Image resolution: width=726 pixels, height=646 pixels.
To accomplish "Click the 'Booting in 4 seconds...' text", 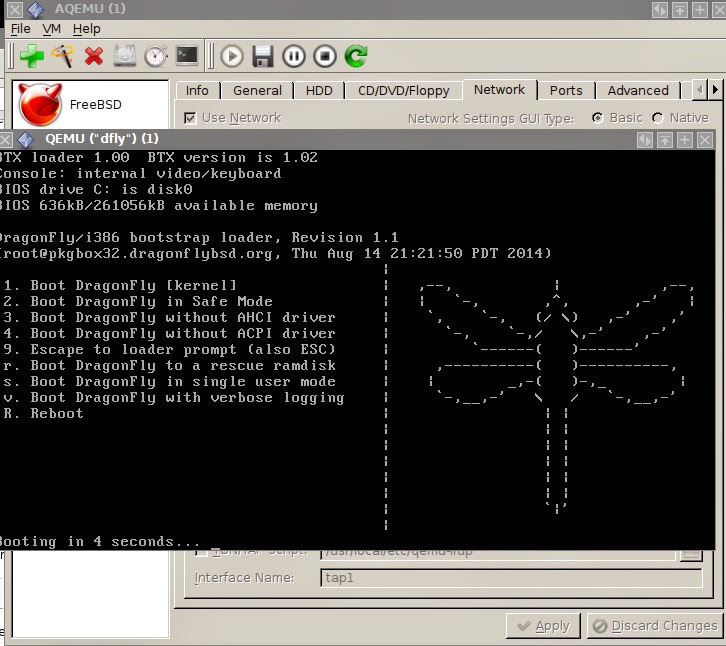I will point(100,541).
